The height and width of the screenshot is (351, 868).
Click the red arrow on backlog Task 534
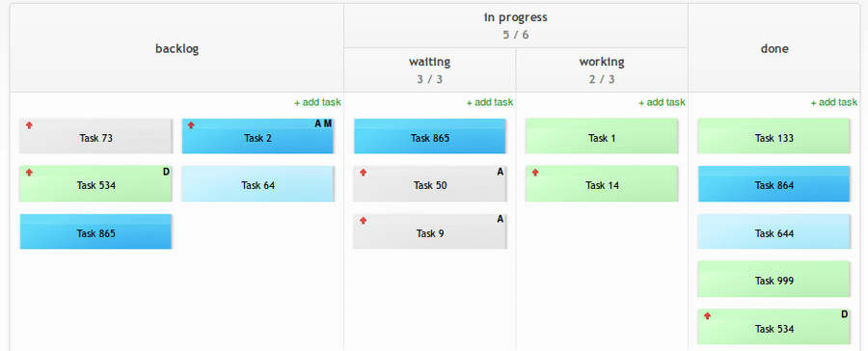[29, 173]
